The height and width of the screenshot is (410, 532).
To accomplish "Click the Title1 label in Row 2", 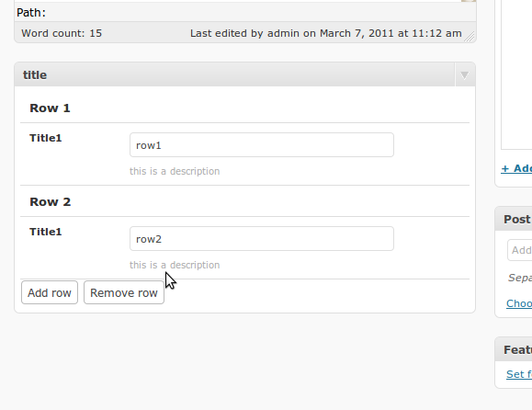I will coord(46,232).
